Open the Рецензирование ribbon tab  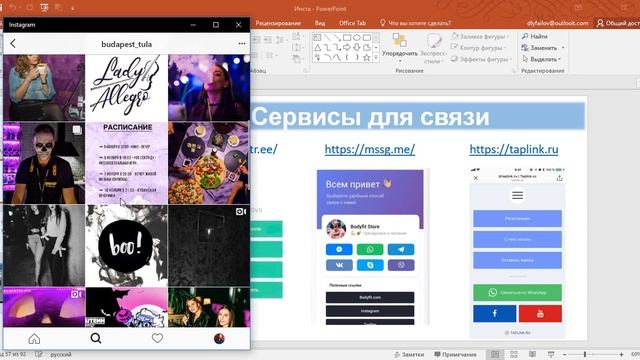coord(278,23)
